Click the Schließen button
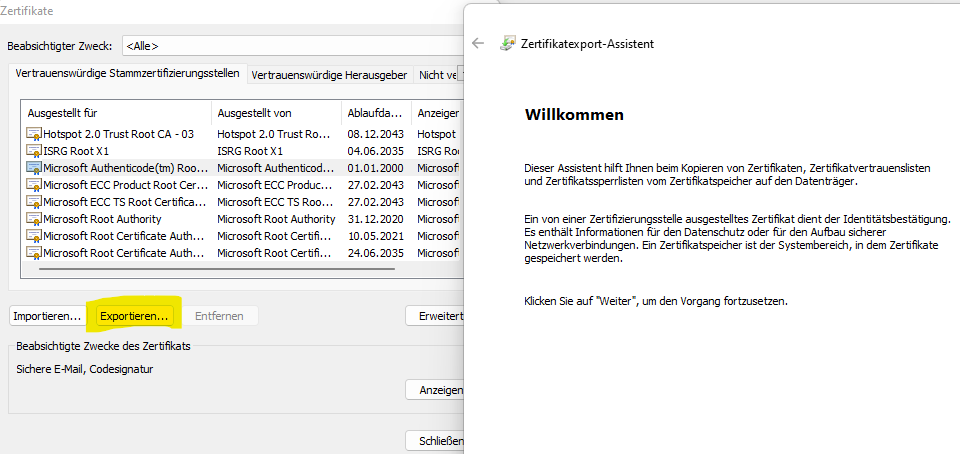The image size is (960, 454). pyautogui.click(x=434, y=441)
